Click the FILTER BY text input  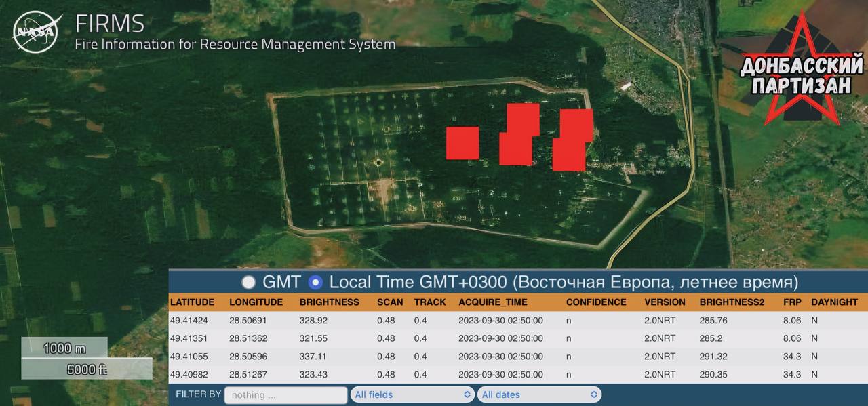tap(285, 394)
